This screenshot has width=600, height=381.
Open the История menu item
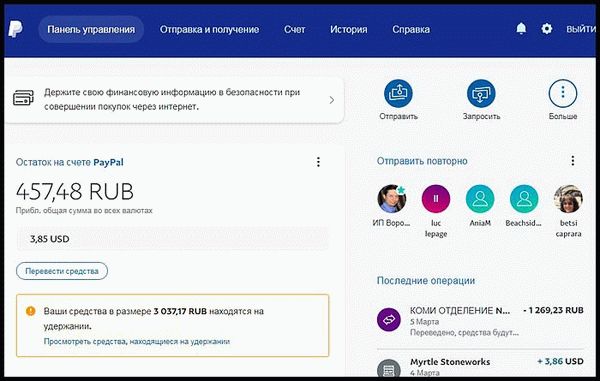(349, 29)
